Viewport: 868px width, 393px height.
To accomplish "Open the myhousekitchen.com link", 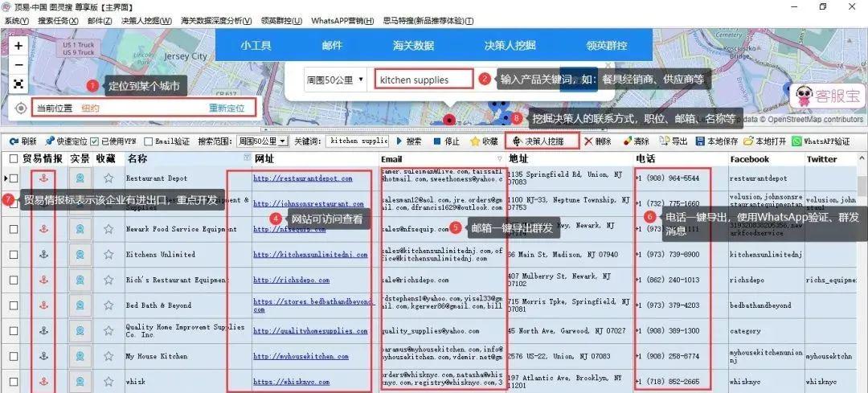I will (x=301, y=357).
